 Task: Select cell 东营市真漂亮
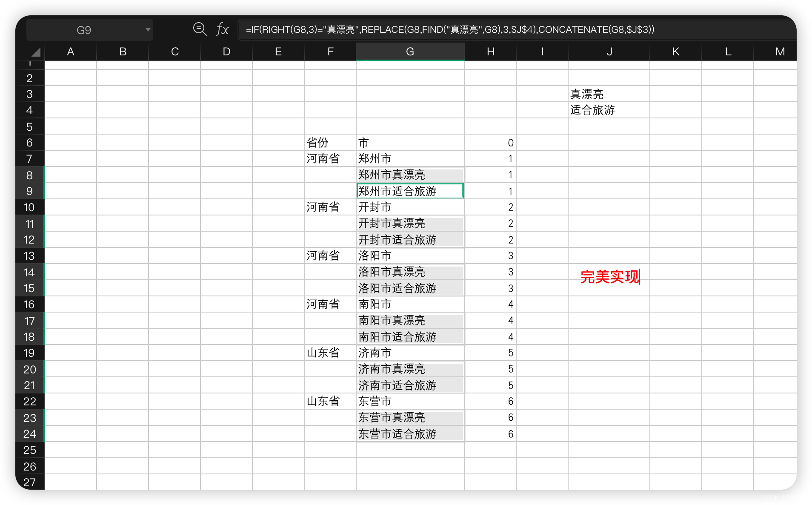(x=410, y=418)
